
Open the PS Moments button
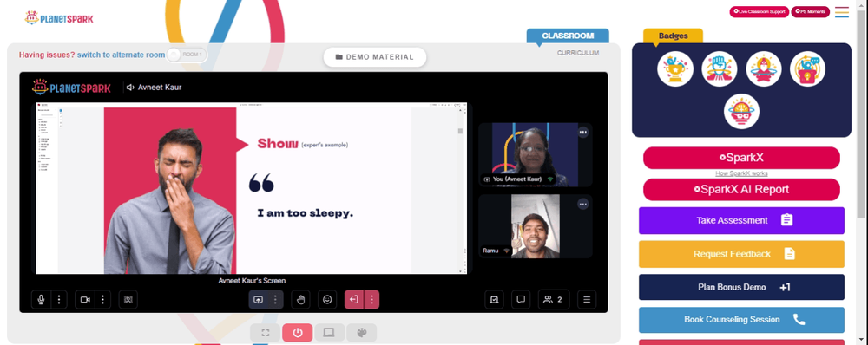pyautogui.click(x=811, y=11)
